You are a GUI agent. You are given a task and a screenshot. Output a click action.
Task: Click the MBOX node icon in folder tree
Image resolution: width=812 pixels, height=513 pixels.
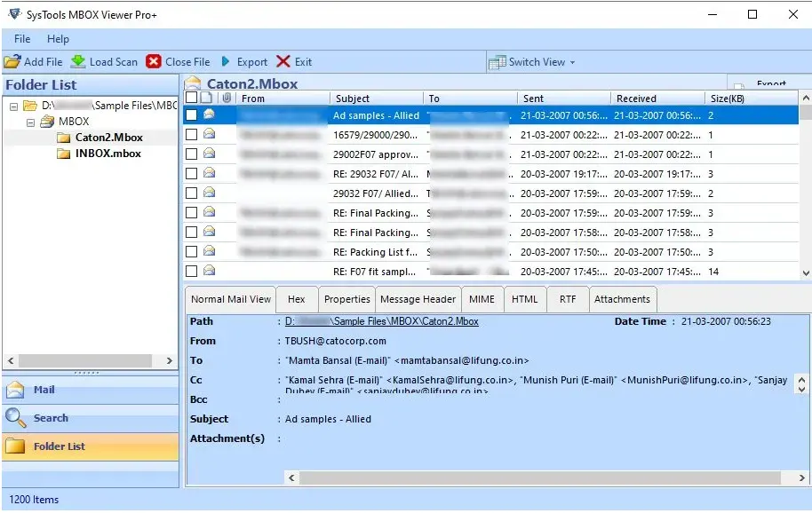pyautogui.click(x=47, y=122)
